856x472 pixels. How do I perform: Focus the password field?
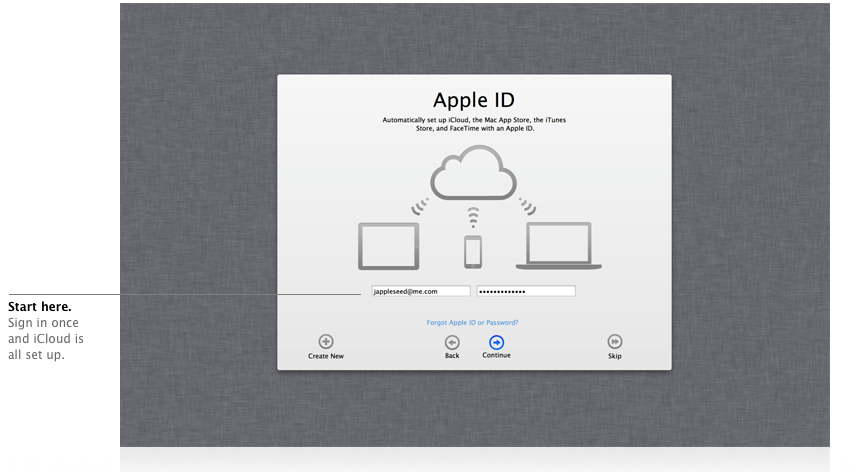click(526, 291)
